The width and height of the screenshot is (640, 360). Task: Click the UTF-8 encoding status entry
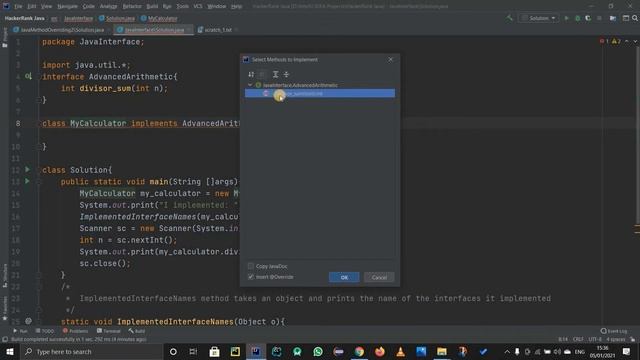595,339
